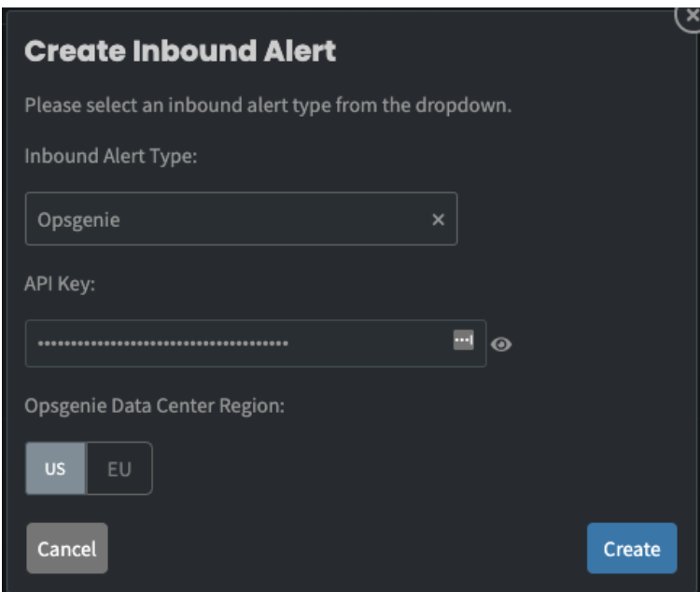
Task: Focus the API Key input field
Action: click(256, 344)
